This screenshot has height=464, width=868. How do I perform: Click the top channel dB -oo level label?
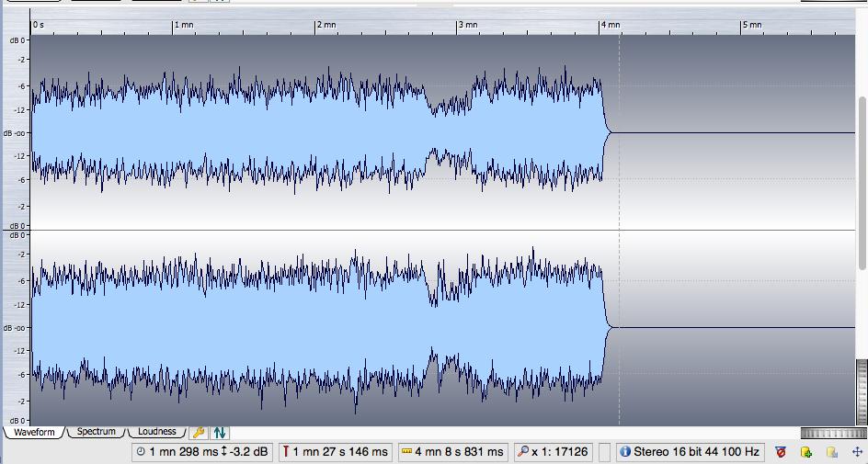pos(15,133)
